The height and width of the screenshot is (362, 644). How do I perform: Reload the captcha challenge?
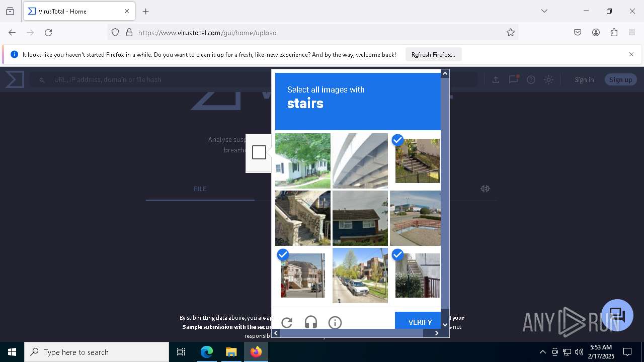pos(287,323)
